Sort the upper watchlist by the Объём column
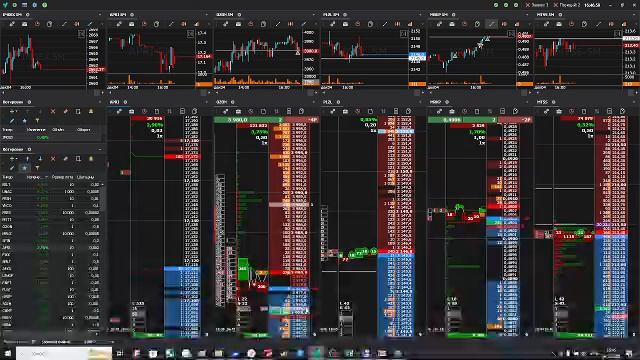640x360 pixels. 58,130
